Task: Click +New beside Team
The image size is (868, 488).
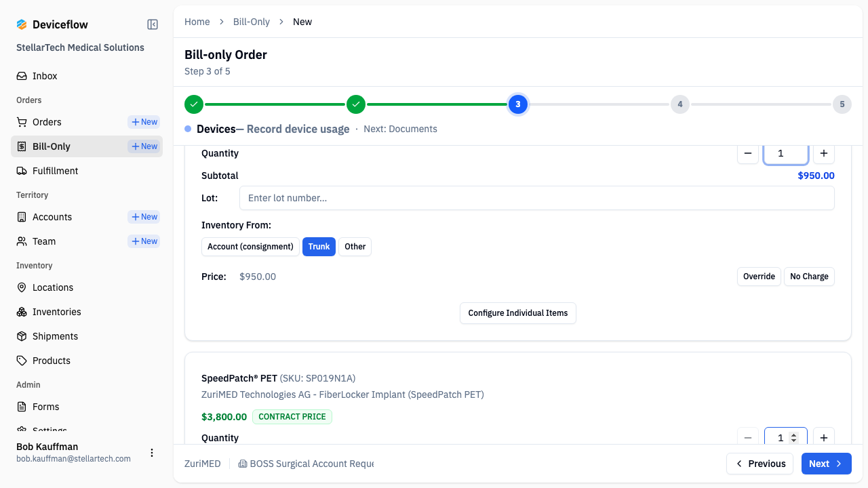Action: pyautogui.click(x=144, y=241)
